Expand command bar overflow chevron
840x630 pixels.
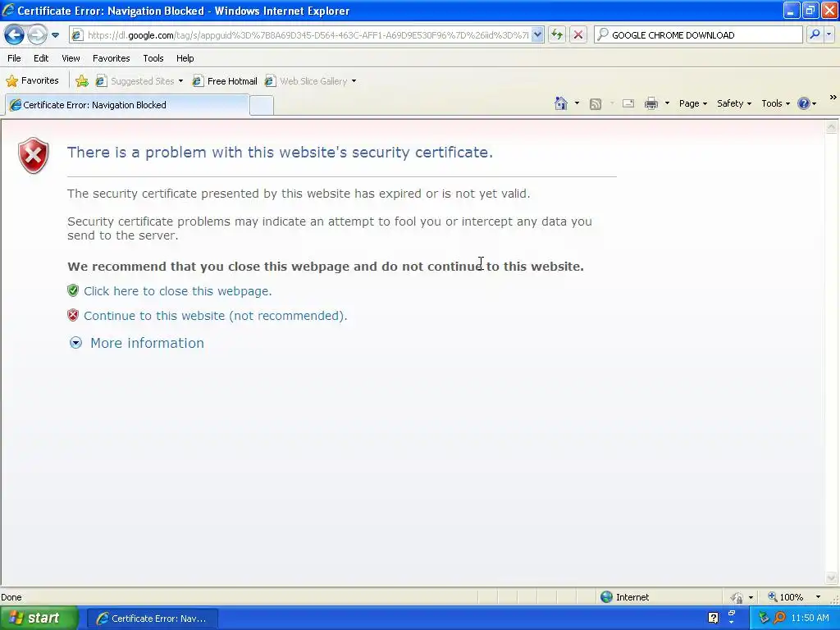coord(833,98)
